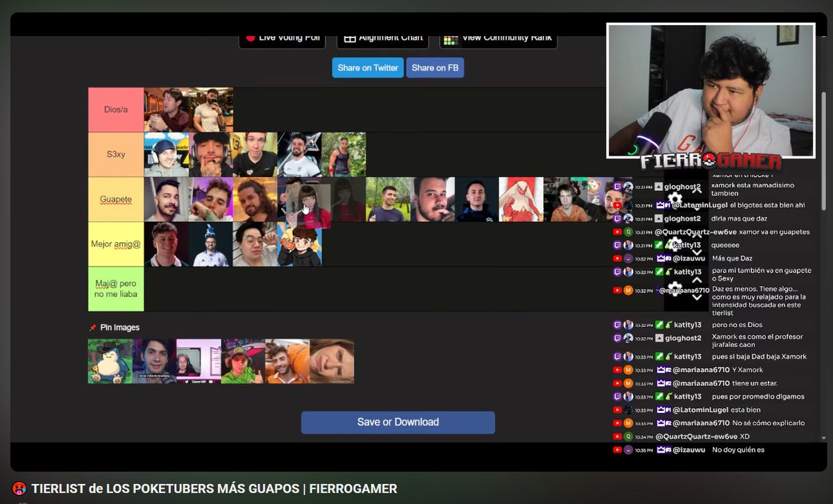
Task: Click the red Dios/a tier label
Action: [x=116, y=110]
